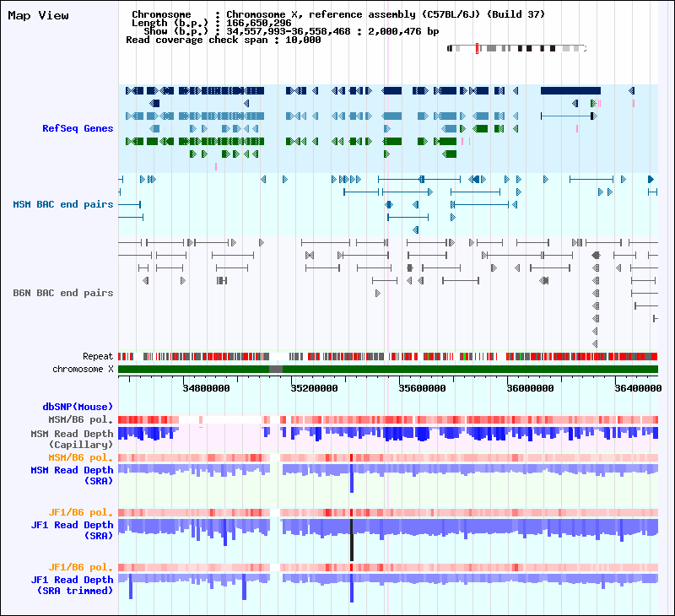The height and width of the screenshot is (616, 675).
Task: Click the Map View title
Action: point(38,15)
